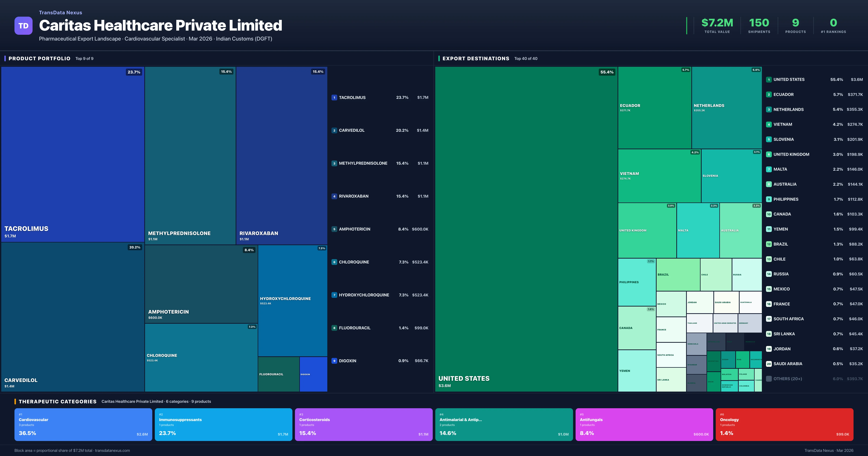
Task: Click the United States rank 1 badge
Action: (769, 80)
